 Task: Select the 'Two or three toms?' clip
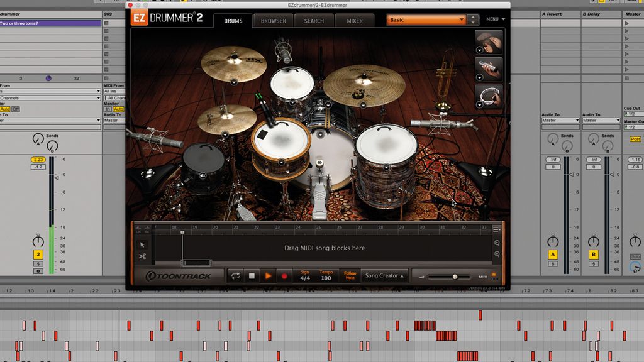click(x=50, y=23)
